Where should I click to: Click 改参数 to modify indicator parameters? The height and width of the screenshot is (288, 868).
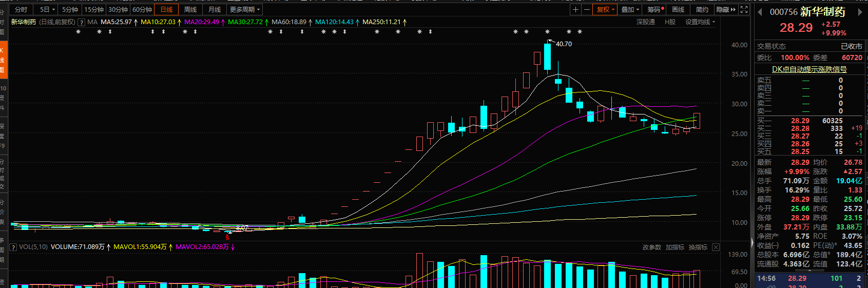tap(652, 247)
